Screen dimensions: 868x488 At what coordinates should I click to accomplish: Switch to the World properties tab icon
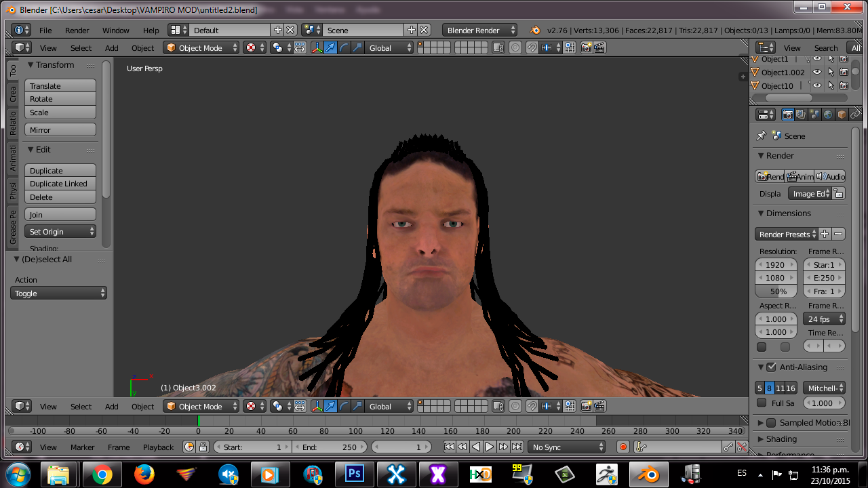click(x=828, y=115)
